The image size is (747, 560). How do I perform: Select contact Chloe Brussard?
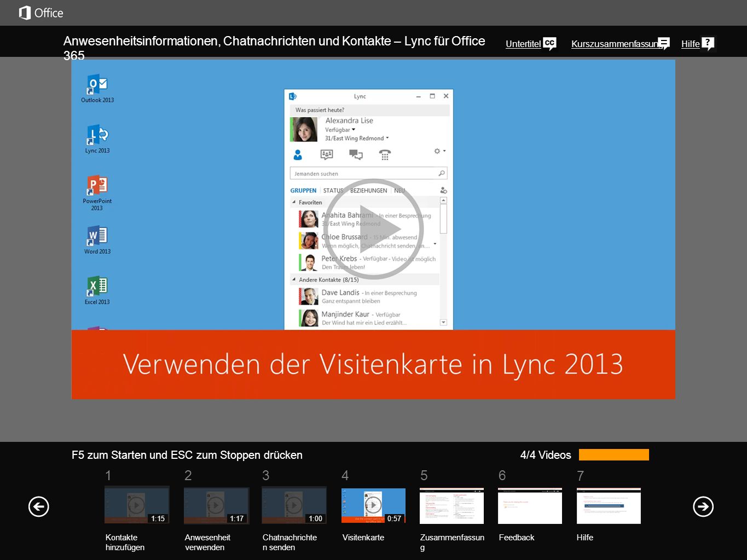point(364,241)
